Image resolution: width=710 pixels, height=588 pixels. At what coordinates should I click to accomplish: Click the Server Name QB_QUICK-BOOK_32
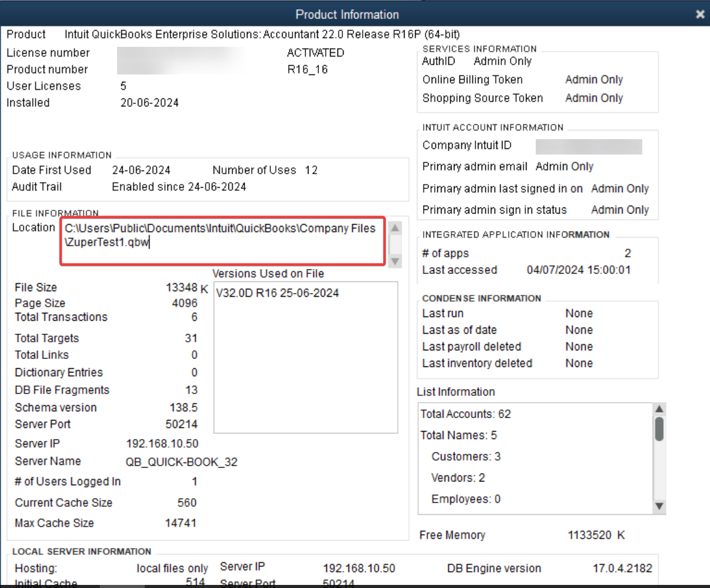coord(182,462)
